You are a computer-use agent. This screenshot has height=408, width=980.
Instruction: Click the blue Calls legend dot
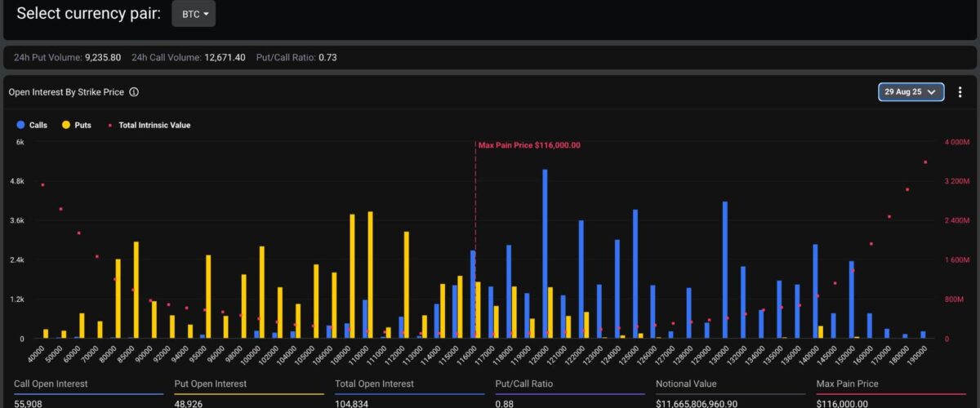click(20, 126)
